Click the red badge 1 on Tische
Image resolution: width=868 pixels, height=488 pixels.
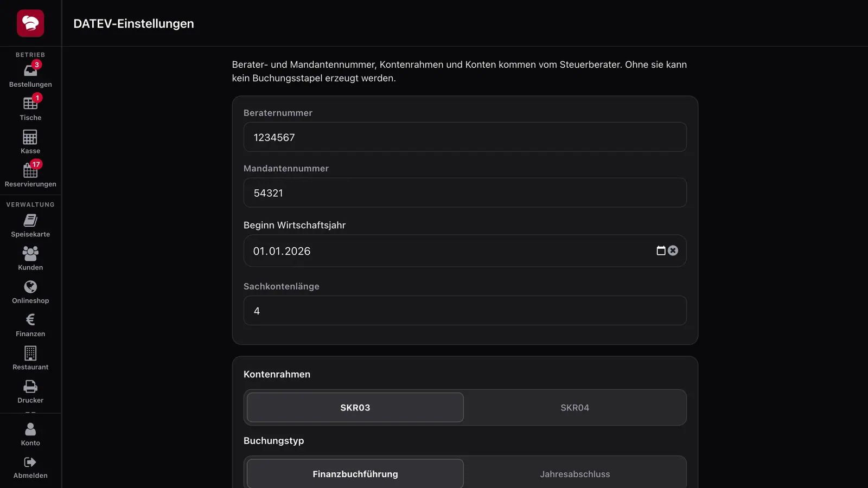point(37,98)
